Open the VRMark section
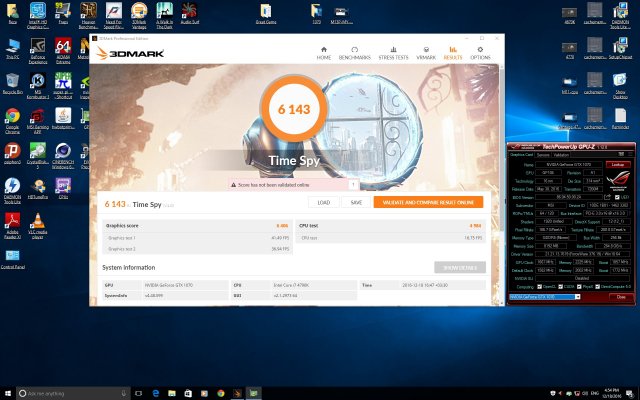The width and height of the screenshot is (640, 400). (x=427, y=53)
